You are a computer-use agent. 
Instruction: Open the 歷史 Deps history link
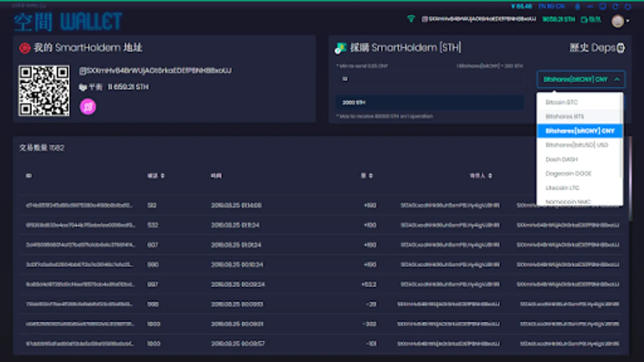pos(592,48)
